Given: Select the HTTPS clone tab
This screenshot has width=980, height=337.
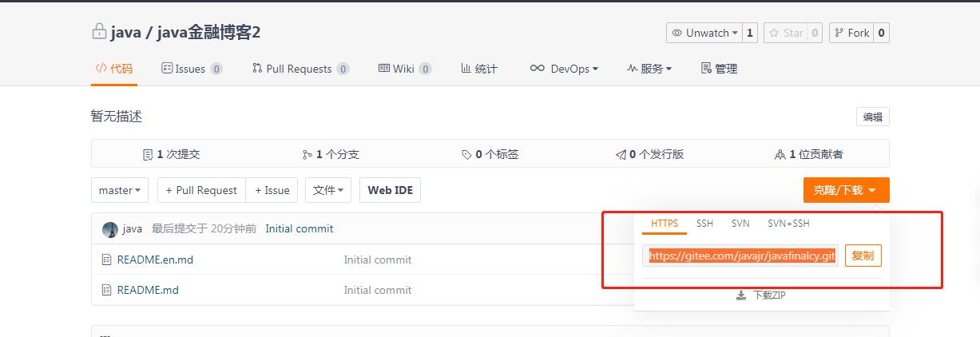Looking at the screenshot, I should point(665,224).
